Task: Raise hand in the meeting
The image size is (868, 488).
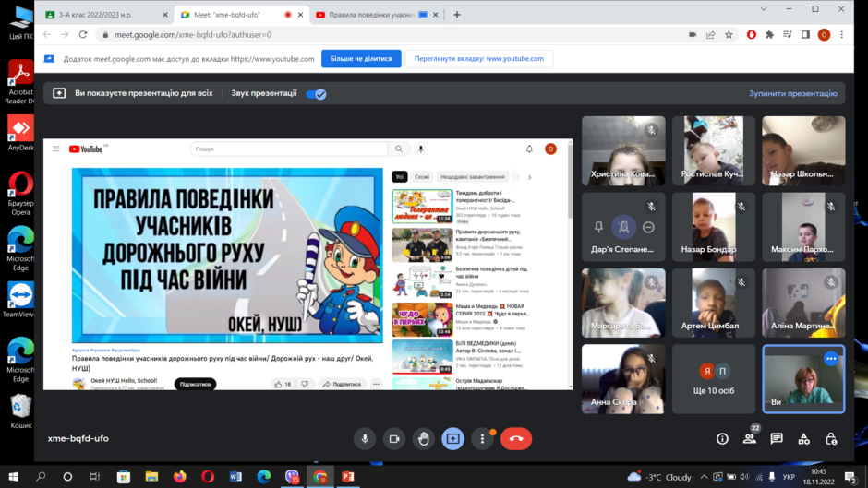Action: click(x=424, y=439)
